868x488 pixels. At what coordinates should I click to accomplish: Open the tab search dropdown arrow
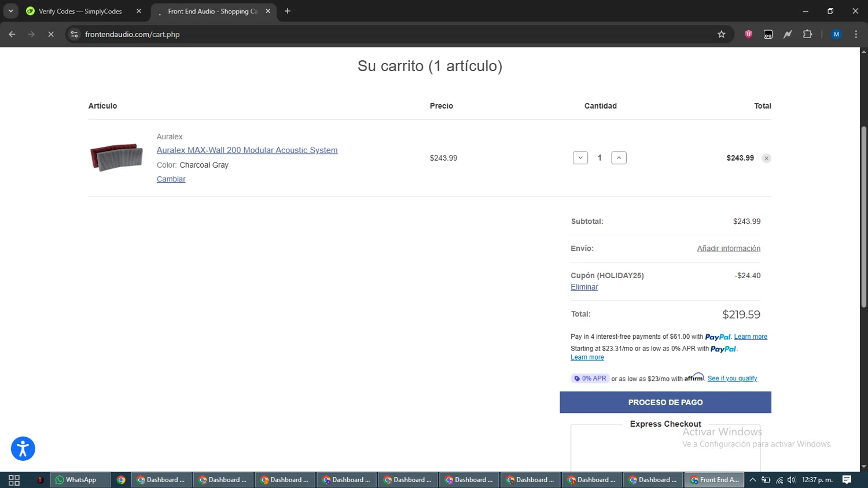point(10,11)
